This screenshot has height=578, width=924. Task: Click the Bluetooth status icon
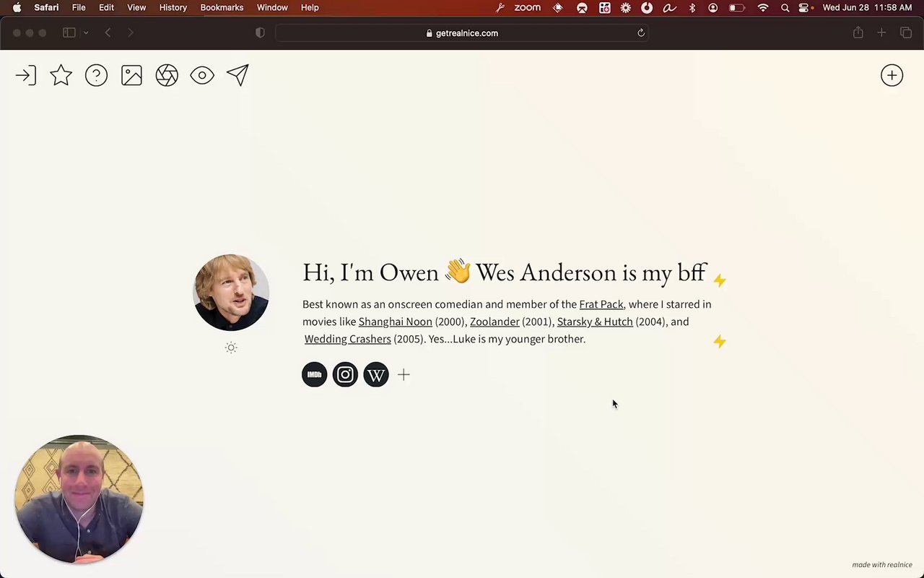pyautogui.click(x=692, y=7)
